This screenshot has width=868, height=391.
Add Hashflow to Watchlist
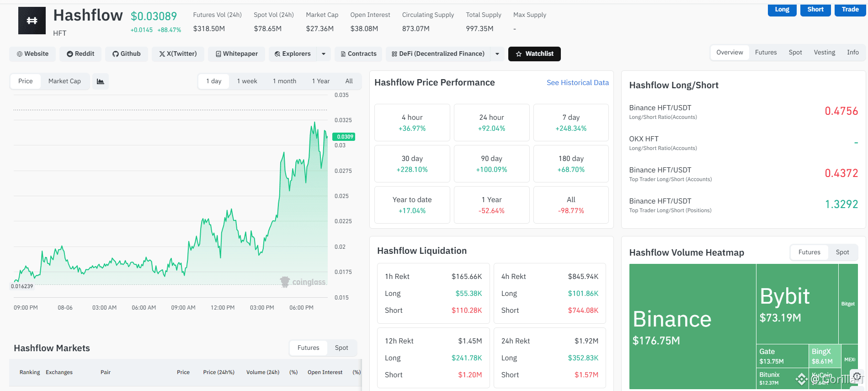534,54
